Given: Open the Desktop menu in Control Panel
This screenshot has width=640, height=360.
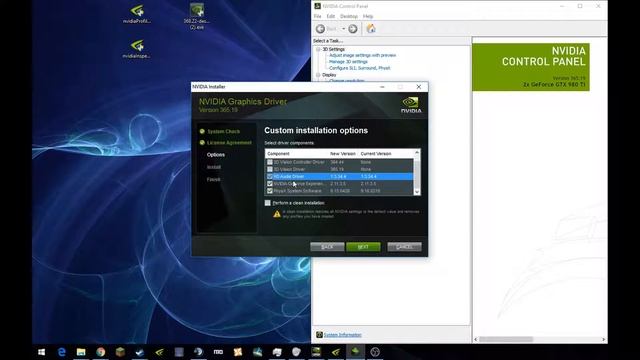Looking at the screenshot, I should (x=349, y=16).
